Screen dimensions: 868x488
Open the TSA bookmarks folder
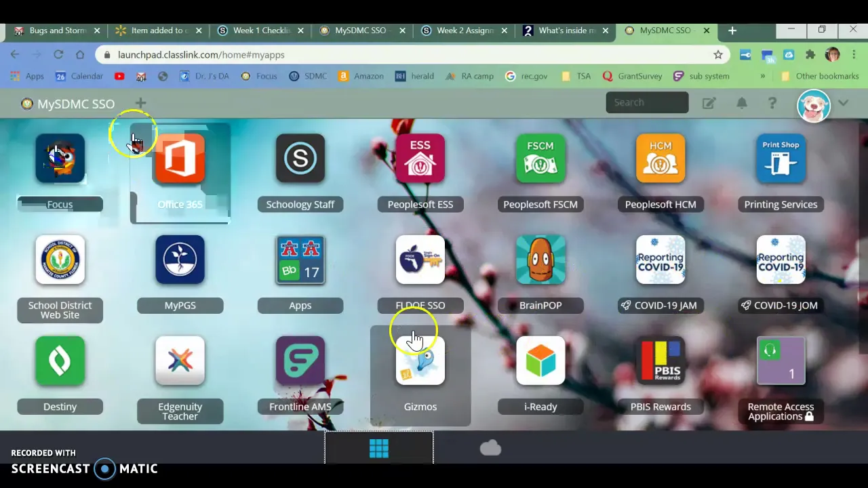click(576, 76)
